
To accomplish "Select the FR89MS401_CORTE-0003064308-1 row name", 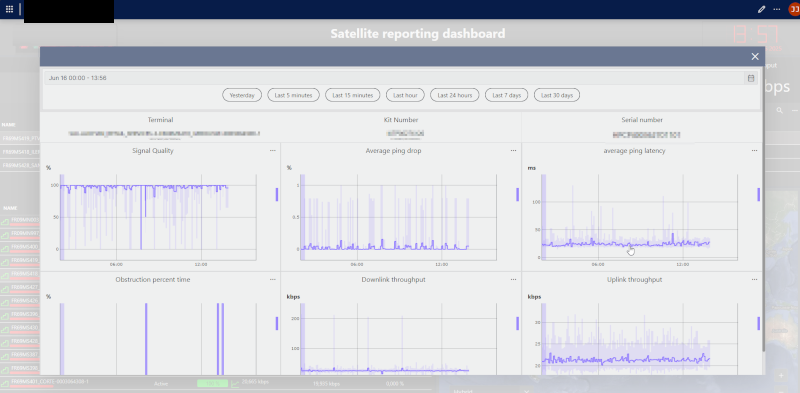I will coord(50,382).
